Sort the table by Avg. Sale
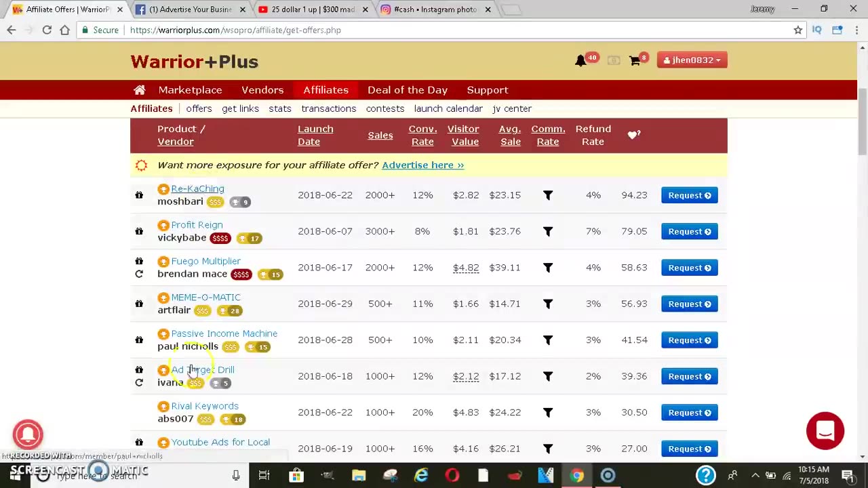Viewport: 868px width, 488px height. click(510, 135)
